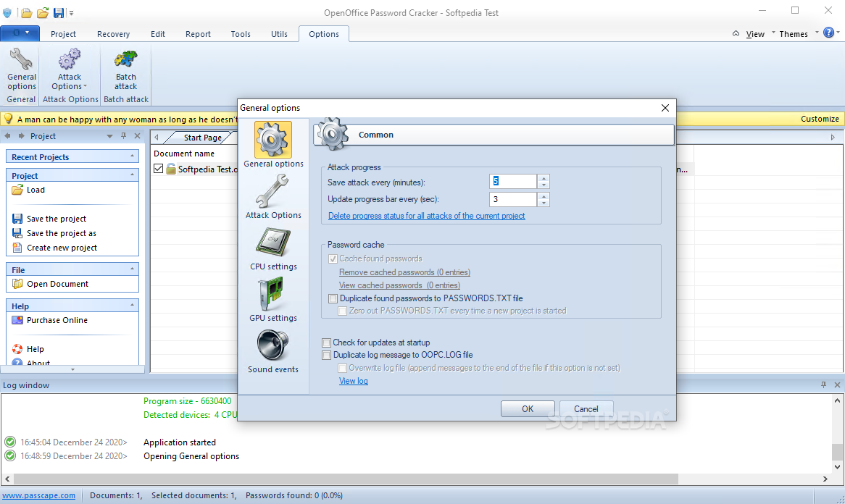The height and width of the screenshot is (504, 845).
Task: Close the General options dialog
Action: 665,108
